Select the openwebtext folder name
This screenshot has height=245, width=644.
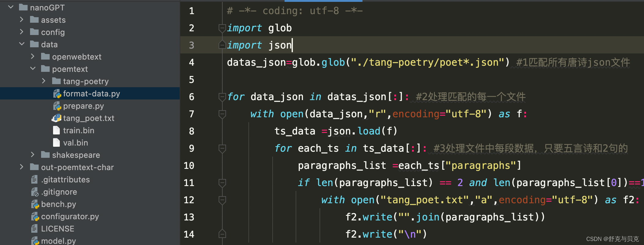(77, 57)
